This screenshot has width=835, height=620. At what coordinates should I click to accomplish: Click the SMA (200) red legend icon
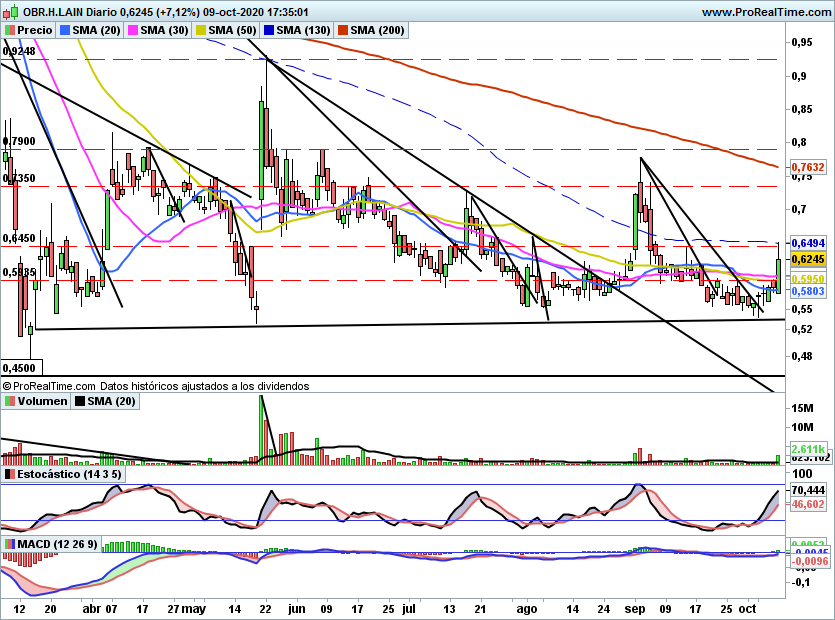[x=342, y=30]
